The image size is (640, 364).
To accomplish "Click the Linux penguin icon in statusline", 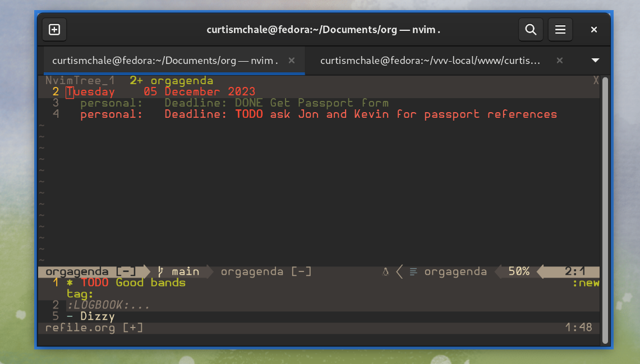I will point(385,272).
